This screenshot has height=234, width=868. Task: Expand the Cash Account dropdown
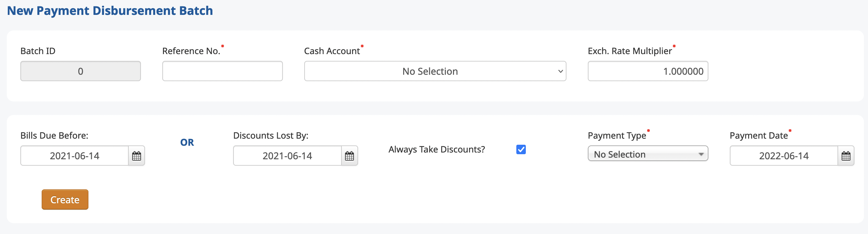pos(435,71)
